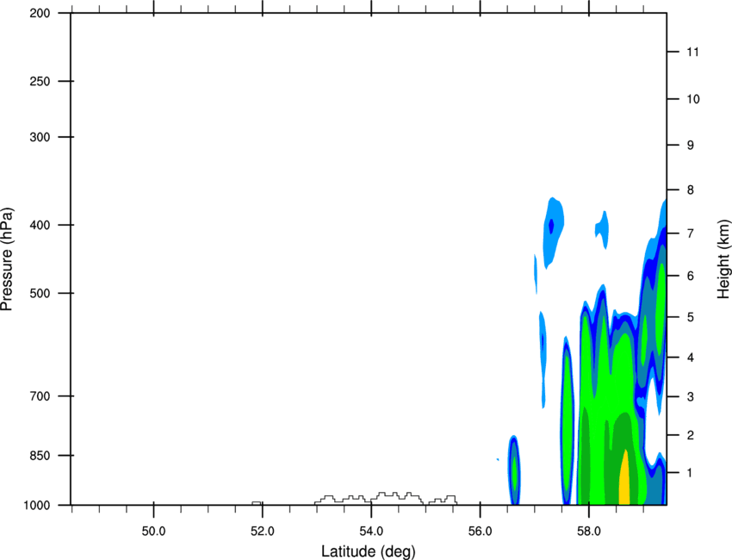This screenshot has width=732, height=560.
Task: Click the 400 pressure tick label
Action: tap(40, 225)
